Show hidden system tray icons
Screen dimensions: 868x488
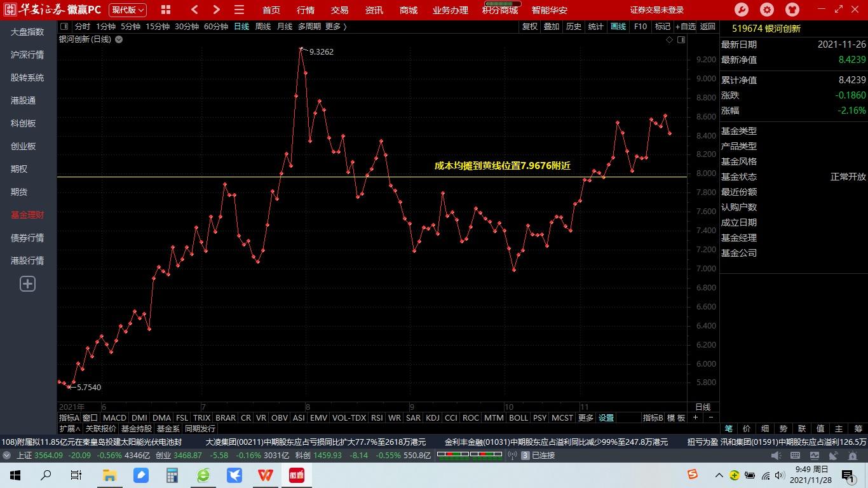pos(719,475)
